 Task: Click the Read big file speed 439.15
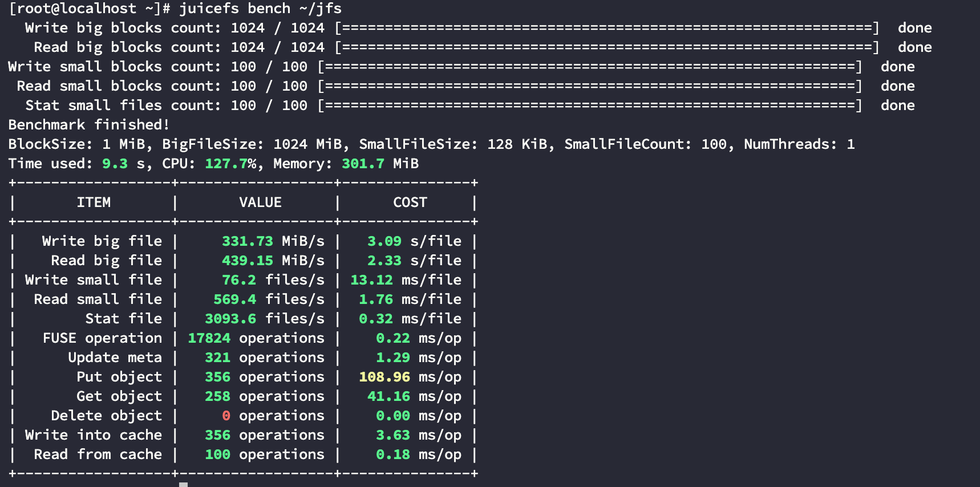pyautogui.click(x=247, y=261)
